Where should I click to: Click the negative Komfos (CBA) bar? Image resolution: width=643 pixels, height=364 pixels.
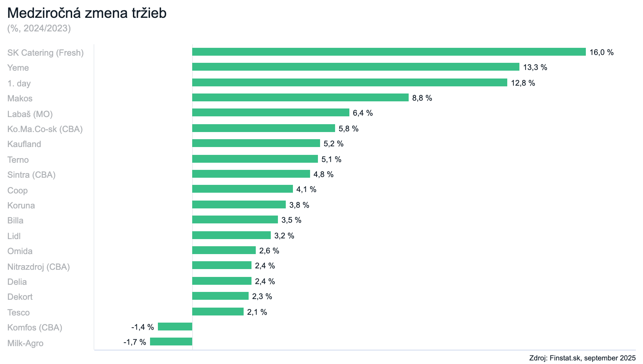(x=175, y=327)
